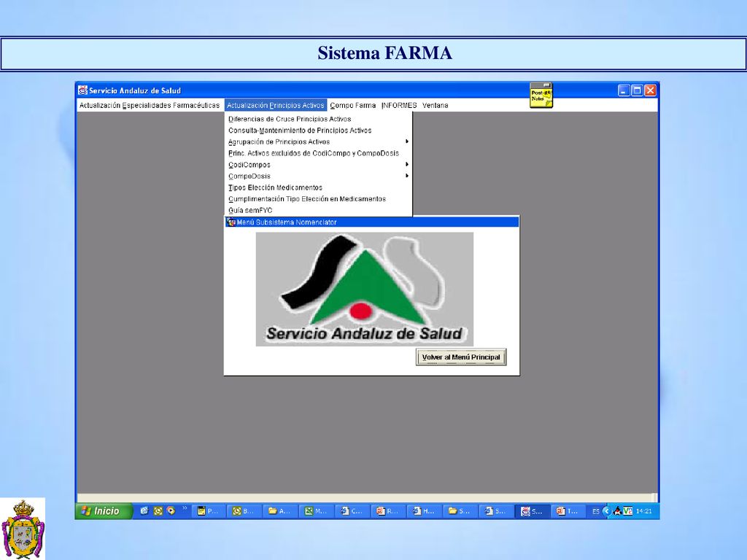The width and height of the screenshot is (747, 560).
Task: Launch the second quick launch icon in taskbar
Action: pyautogui.click(x=158, y=511)
